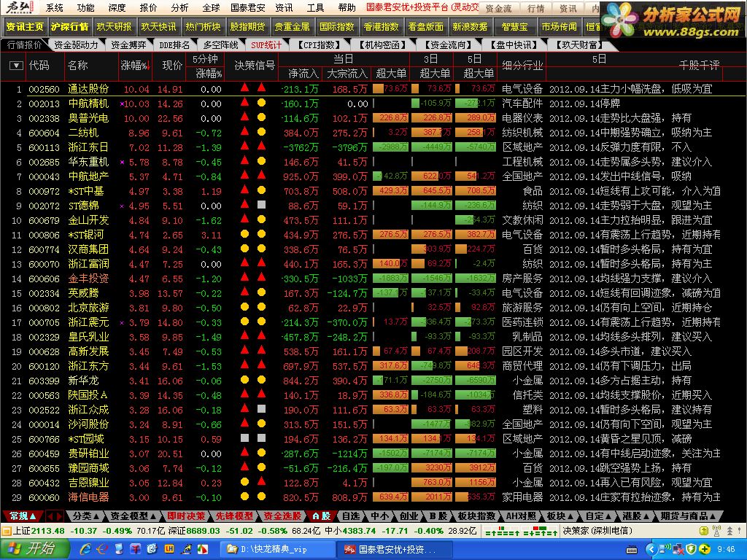
Task: Click the gray square signal in ST德棉 row
Action: click(261, 205)
